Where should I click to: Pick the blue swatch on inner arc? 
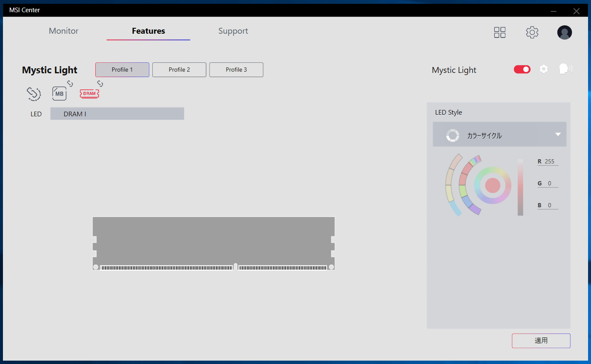(x=467, y=201)
